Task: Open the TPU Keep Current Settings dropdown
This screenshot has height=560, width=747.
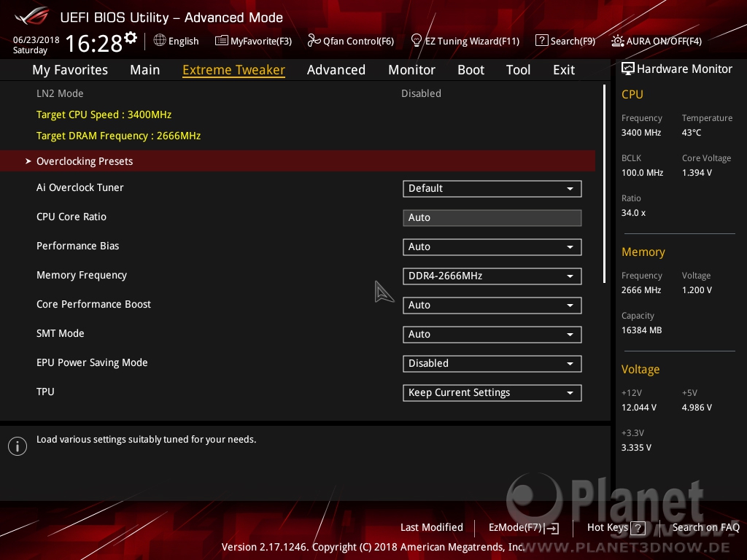Action: (x=492, y=393)
